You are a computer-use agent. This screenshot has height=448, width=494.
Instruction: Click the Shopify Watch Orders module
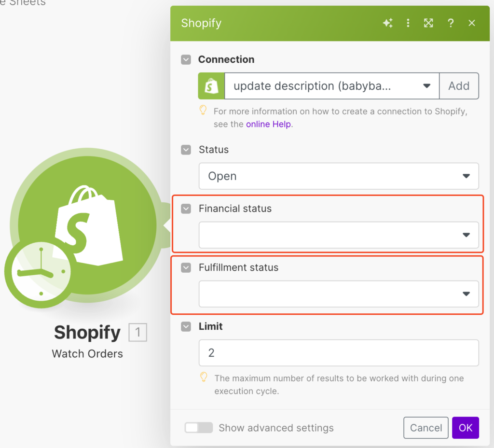[x=87, y=225]
